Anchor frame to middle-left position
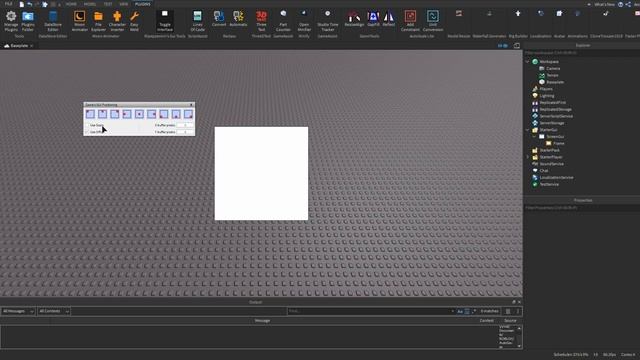Screen dimensions: 640x360 coord(127,114)
